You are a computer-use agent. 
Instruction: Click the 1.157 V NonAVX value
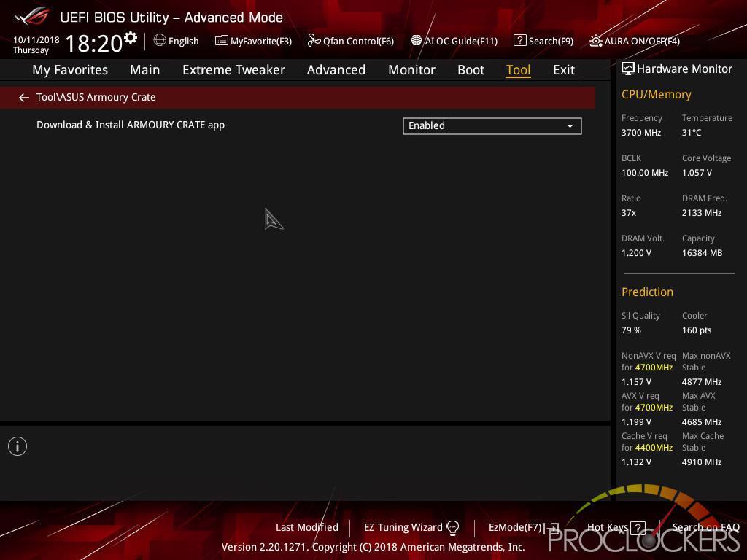click(x=636, y=382)
